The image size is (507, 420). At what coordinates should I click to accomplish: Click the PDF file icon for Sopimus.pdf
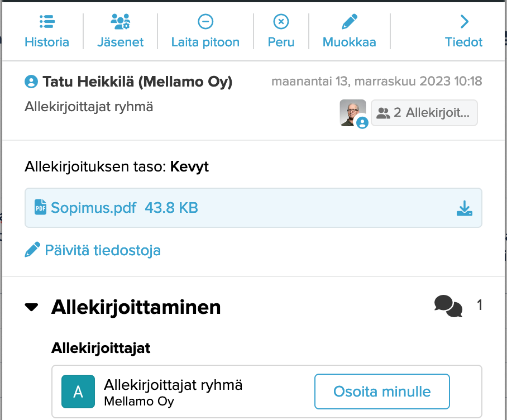pyautogui.click(x=40, y=207)
